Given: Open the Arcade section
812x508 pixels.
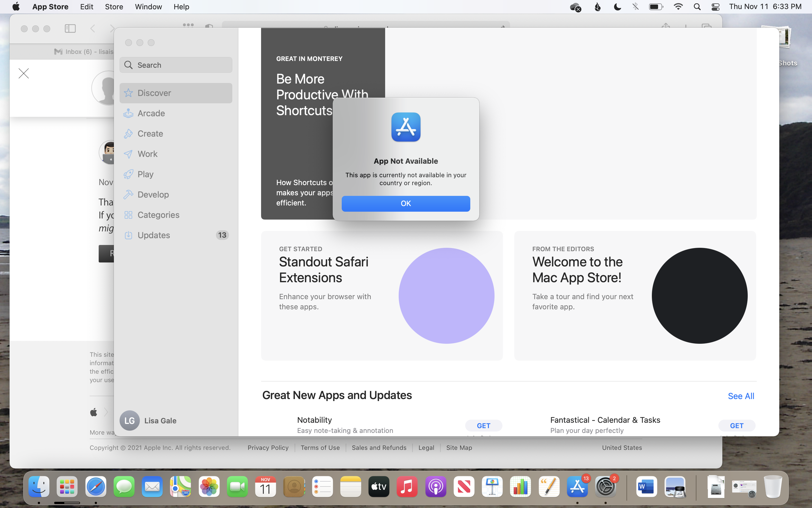Looking at the screenshot, I should (x=176, y=113).
